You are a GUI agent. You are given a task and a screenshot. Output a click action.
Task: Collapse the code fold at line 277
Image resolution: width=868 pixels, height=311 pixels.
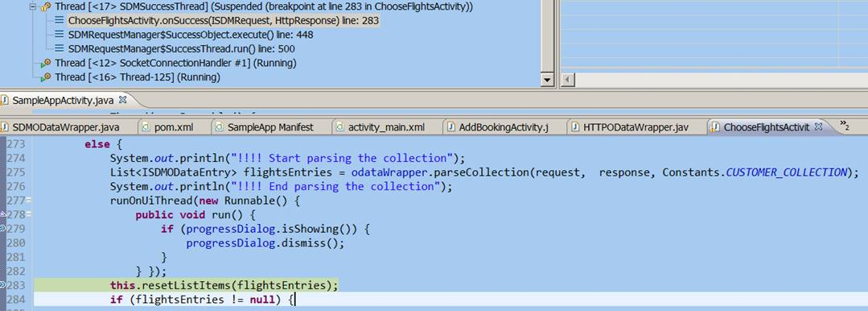coord(28,200)
